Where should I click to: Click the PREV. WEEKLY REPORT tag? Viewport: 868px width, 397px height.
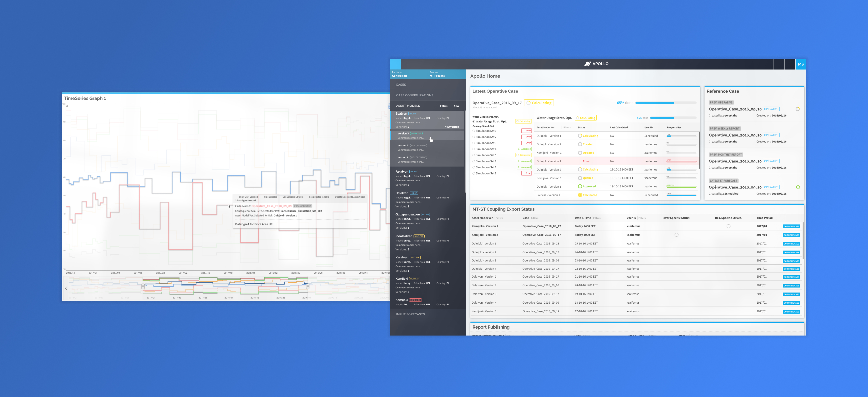724,128
